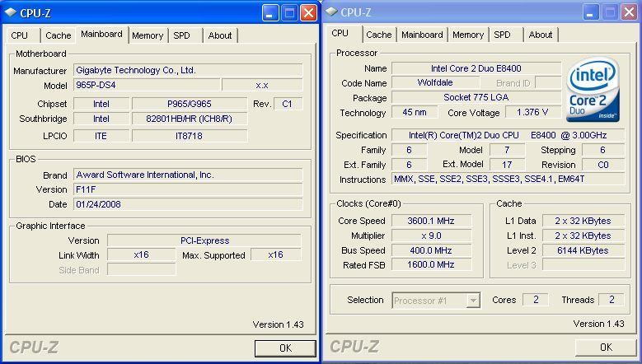
Task: Open the About tab in right window
Action: point(541,35)
